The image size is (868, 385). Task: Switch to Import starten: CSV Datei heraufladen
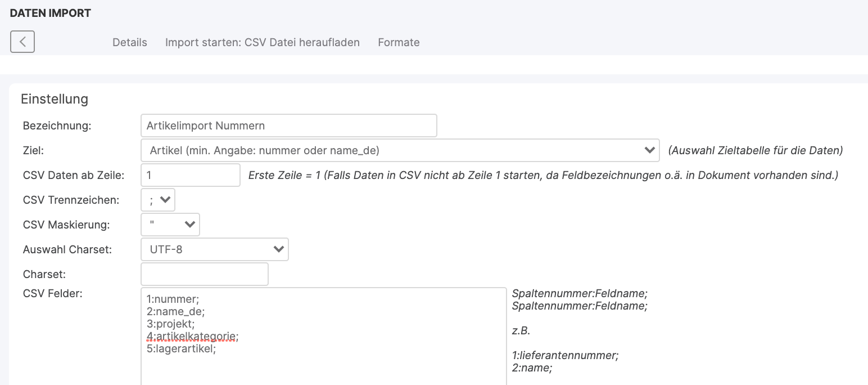[x=262, y=42]
